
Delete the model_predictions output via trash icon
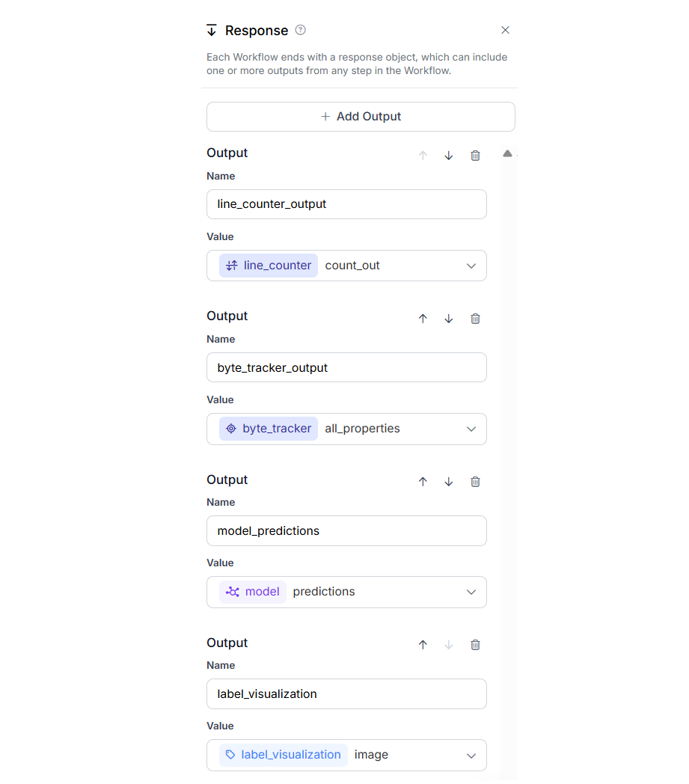coord(475,481)
